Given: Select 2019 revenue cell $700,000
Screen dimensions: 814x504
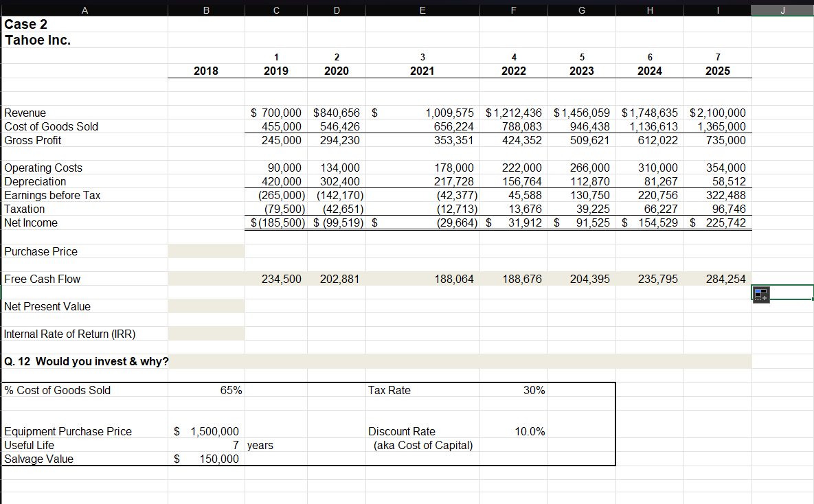Looking at the screenshot, I should pos(276,113).
